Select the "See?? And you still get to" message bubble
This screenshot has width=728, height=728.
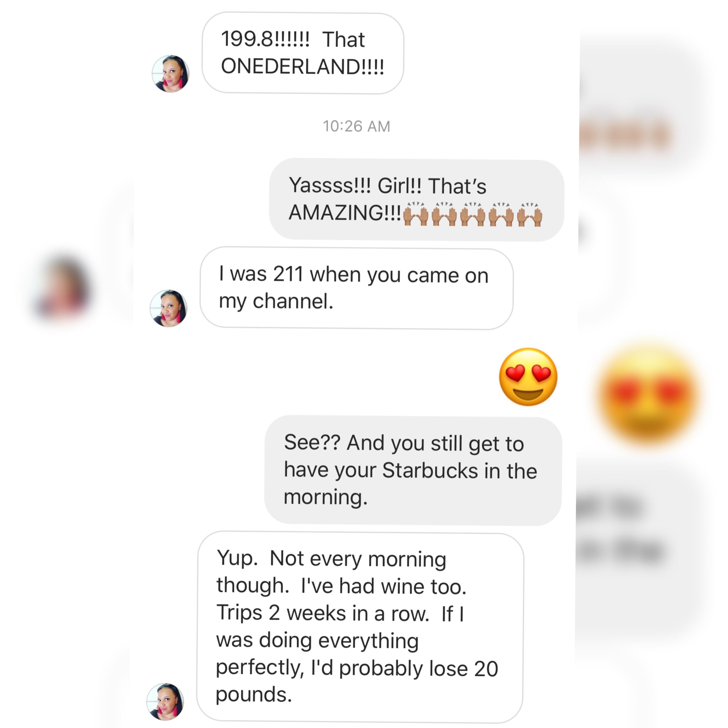[x=413, y=470]
